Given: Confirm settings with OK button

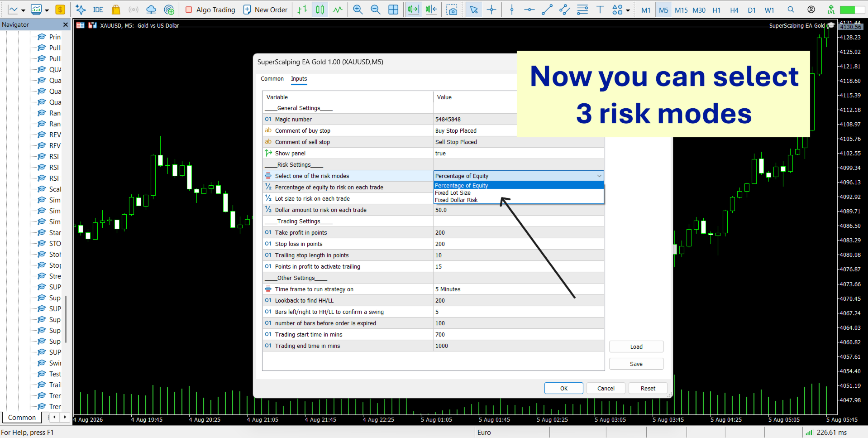Looking at the screenshot, I should tap(564, 388).
